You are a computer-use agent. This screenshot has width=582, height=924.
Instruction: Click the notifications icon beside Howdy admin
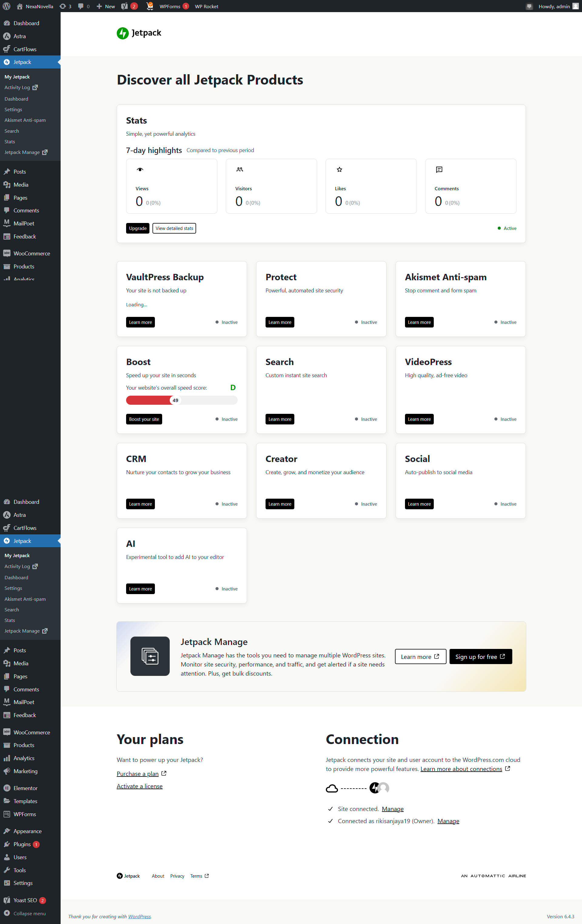click(x=529, y=6)
